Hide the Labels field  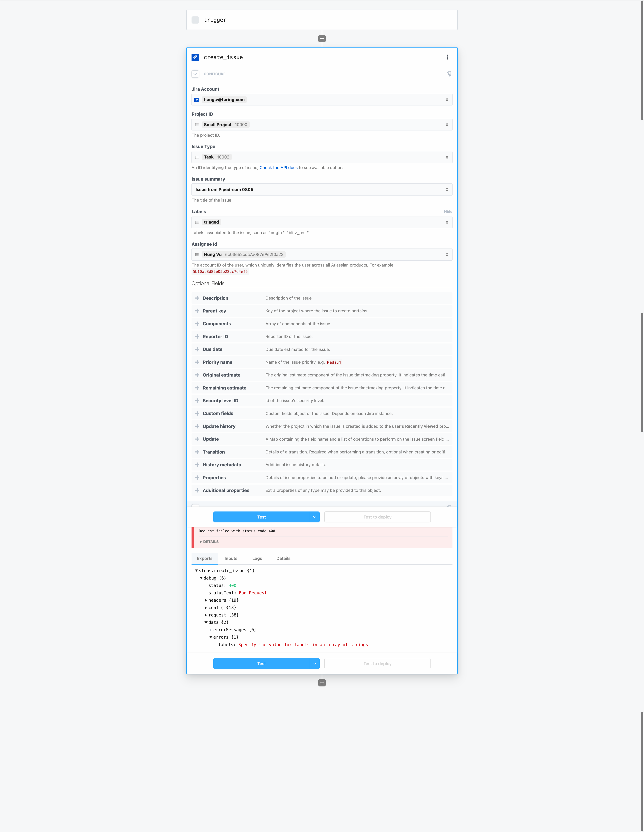[x=448, y=211]
